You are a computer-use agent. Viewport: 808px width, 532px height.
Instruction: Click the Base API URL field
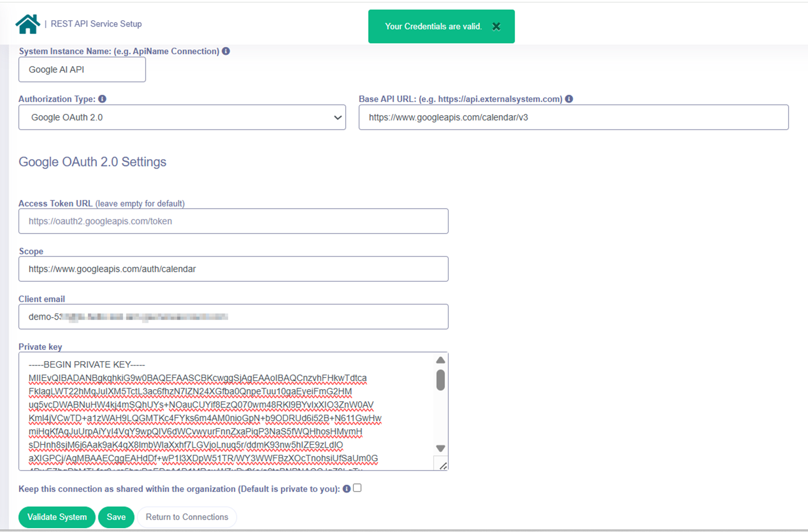(573, 117)
